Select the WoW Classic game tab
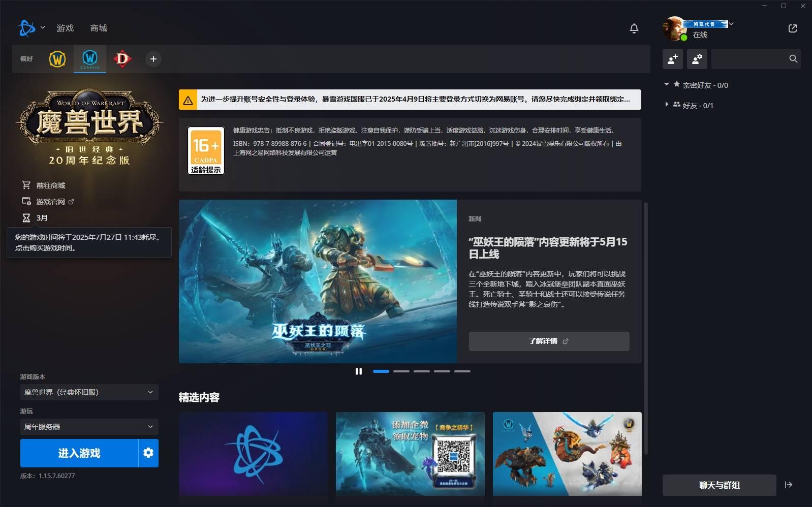Screen dimensions: 812x507 90,59
